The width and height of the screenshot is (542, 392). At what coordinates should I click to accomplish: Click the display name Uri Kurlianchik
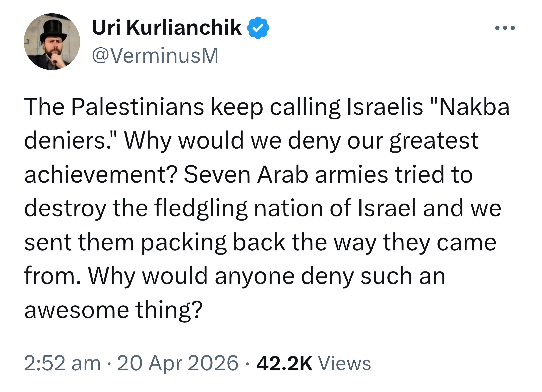click(x=167, y=27)
